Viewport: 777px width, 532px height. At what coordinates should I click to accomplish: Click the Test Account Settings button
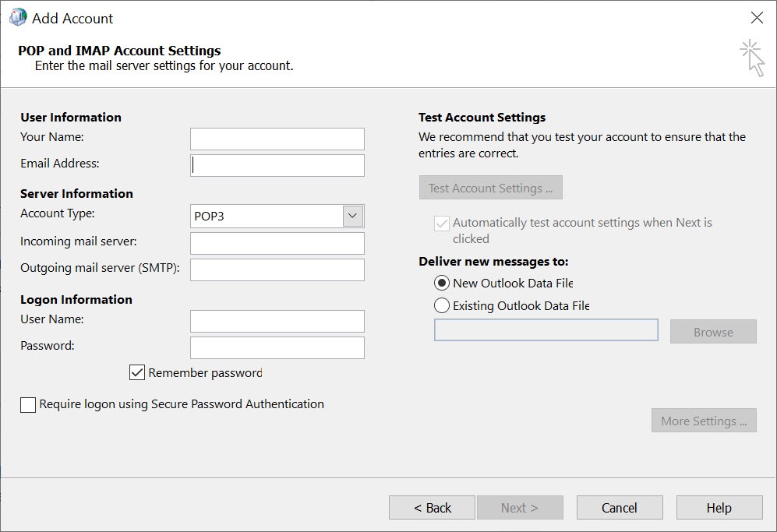(x=490, y=187)
